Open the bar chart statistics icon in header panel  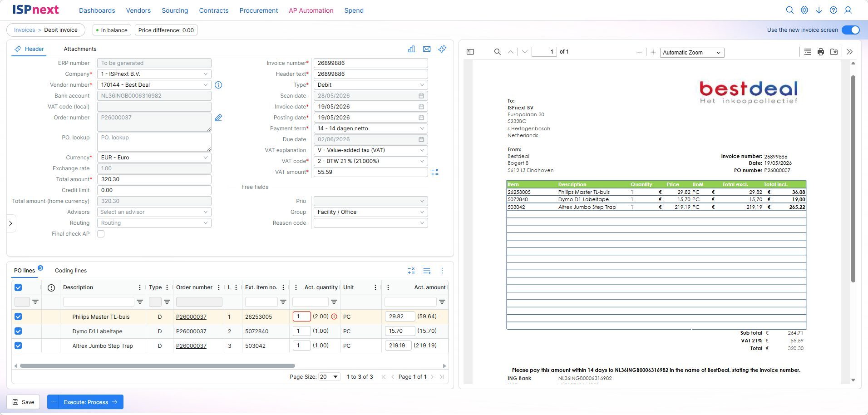click(x=411, y=49)
